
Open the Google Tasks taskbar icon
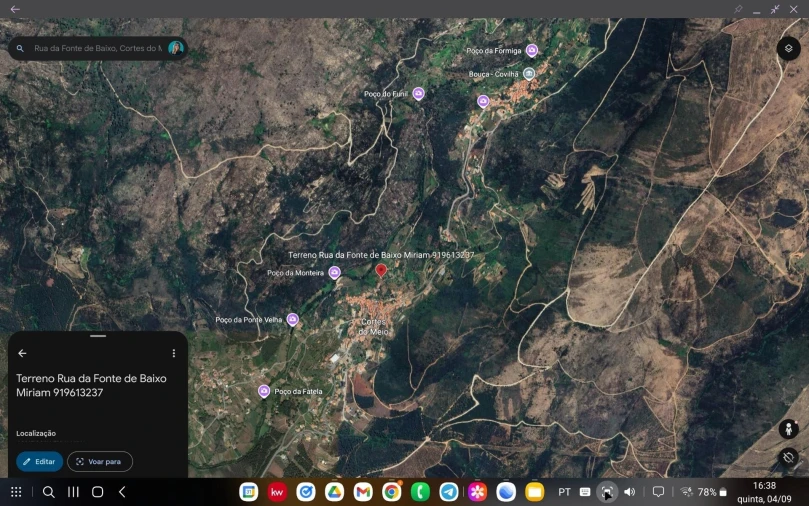[x=306, y=492]
